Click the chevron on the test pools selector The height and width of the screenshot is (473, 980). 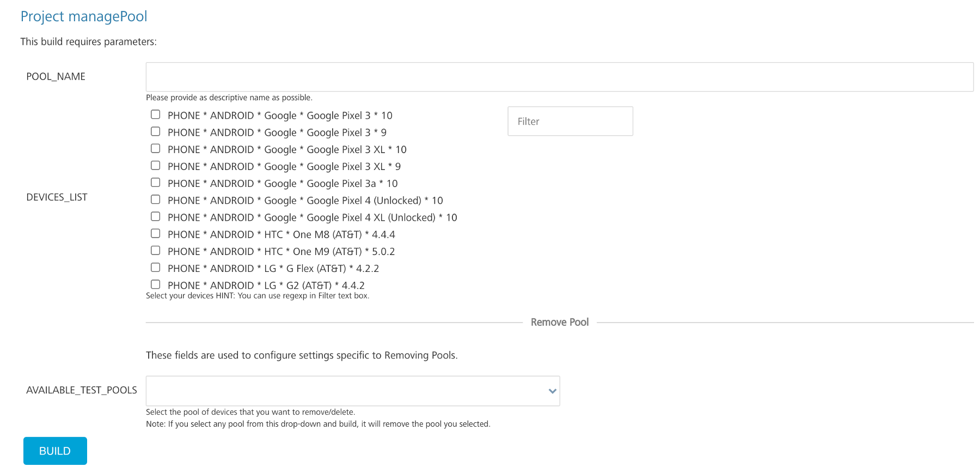pyautogui.click(x=550, y=391)
